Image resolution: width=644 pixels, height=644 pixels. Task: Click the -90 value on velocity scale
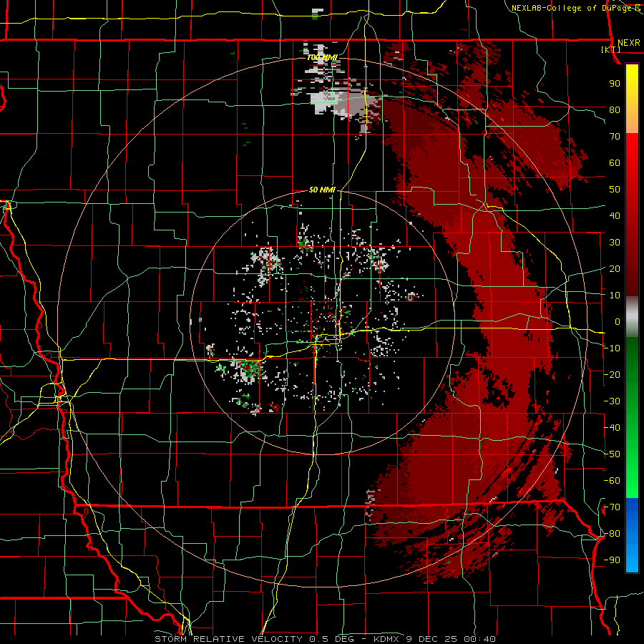[x=612, y=560]
